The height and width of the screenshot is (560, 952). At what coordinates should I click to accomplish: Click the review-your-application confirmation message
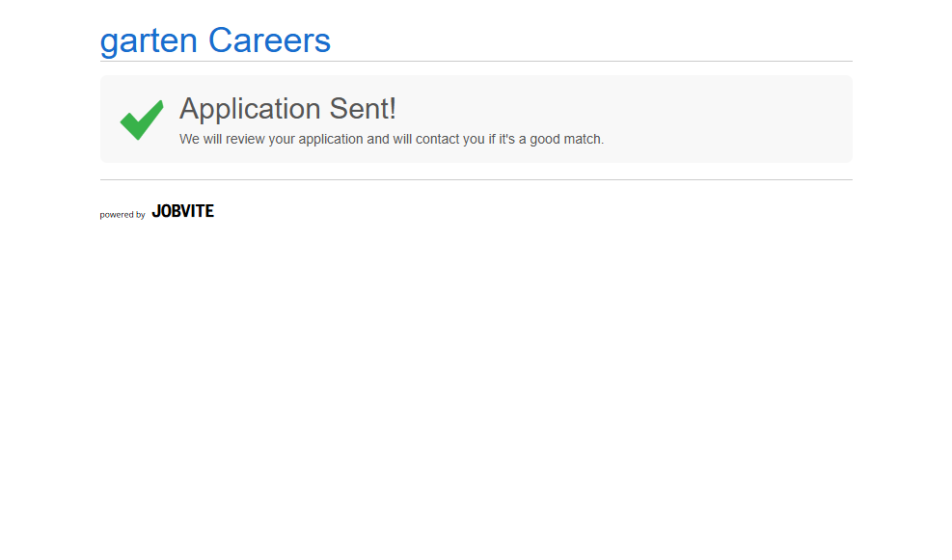[391, 139]
